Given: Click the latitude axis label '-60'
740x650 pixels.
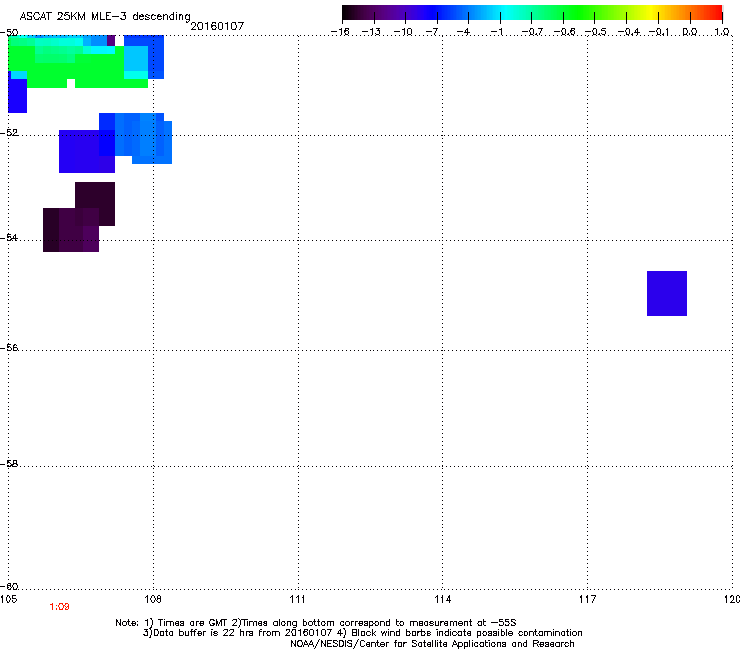Looking at the screenshot, I should click(x=9, y=586).
